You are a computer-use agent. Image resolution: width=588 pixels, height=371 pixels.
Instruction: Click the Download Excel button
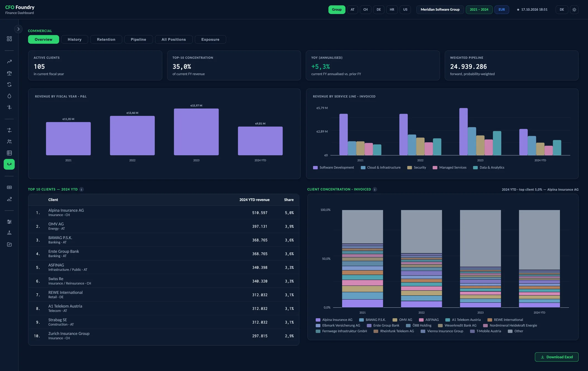tap(556, 357)
